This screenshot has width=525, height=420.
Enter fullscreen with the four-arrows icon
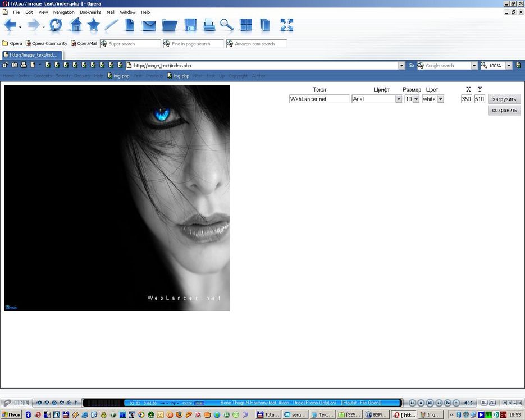(x=286, y=25)
